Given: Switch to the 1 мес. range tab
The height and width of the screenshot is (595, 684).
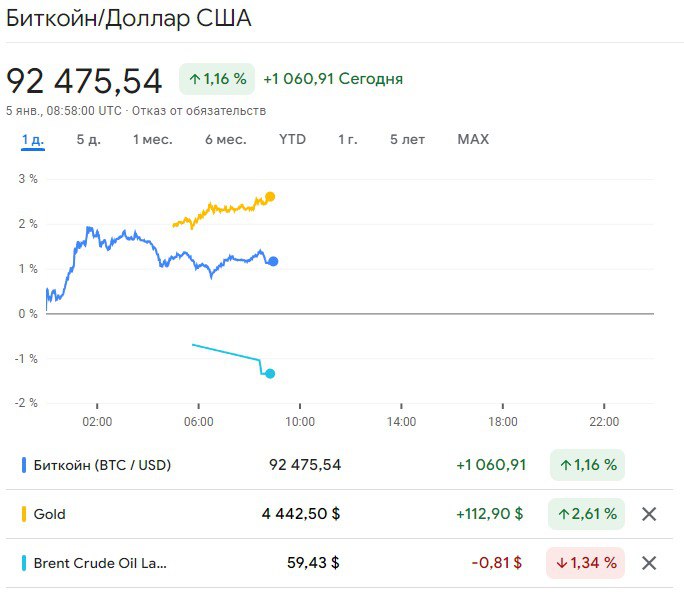Looking at the screenshot, I should coord(152,139).
